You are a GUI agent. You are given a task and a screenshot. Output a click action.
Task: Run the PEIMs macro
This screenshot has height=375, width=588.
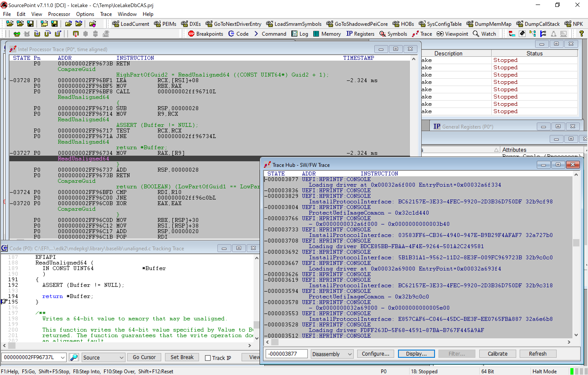tap(165, 24)
